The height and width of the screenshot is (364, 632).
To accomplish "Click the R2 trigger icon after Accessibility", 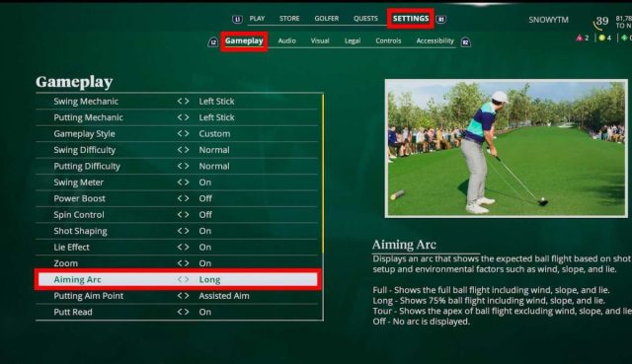I will [x=465, y=41].
